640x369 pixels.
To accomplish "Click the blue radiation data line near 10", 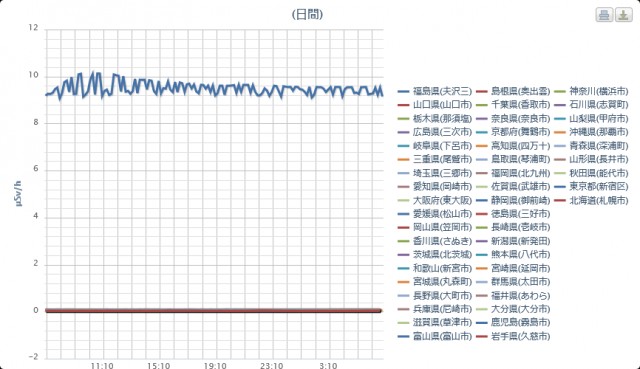I will pyautogui.click(x=214, y=88).
